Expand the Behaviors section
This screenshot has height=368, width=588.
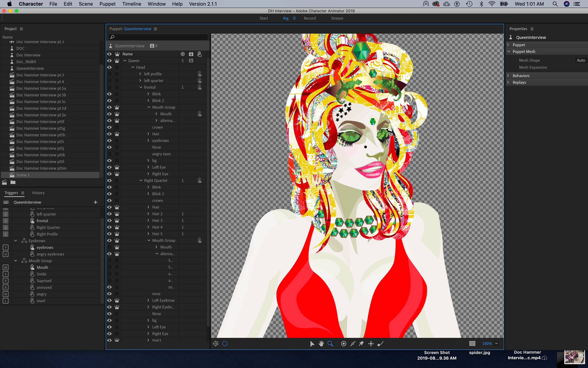(508, 76)
